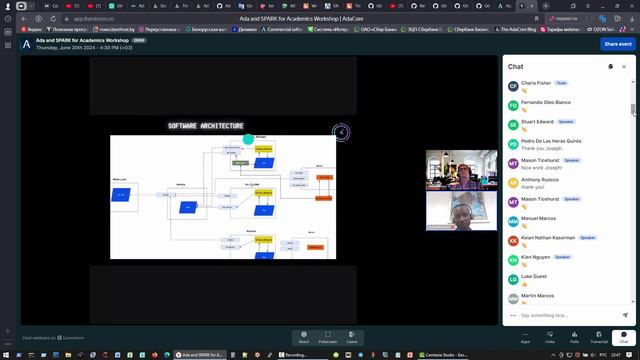Screen dimensions: 640x360
Task: Select message 'Thank you Joseph.' from Pedro
Action: (x=542, y=149)
